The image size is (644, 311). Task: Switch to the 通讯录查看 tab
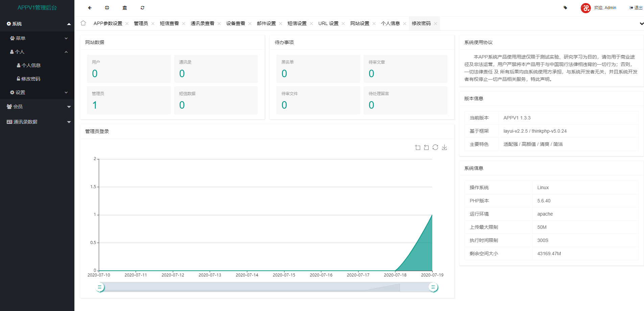[x=203, y=23]
